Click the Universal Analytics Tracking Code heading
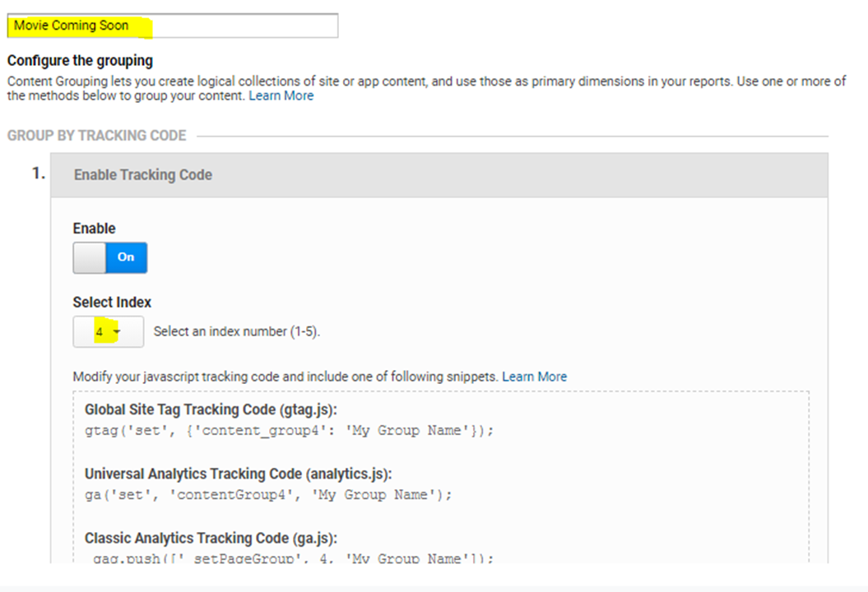The height and width of the screenshot is (592, 868). click(238, 474)
